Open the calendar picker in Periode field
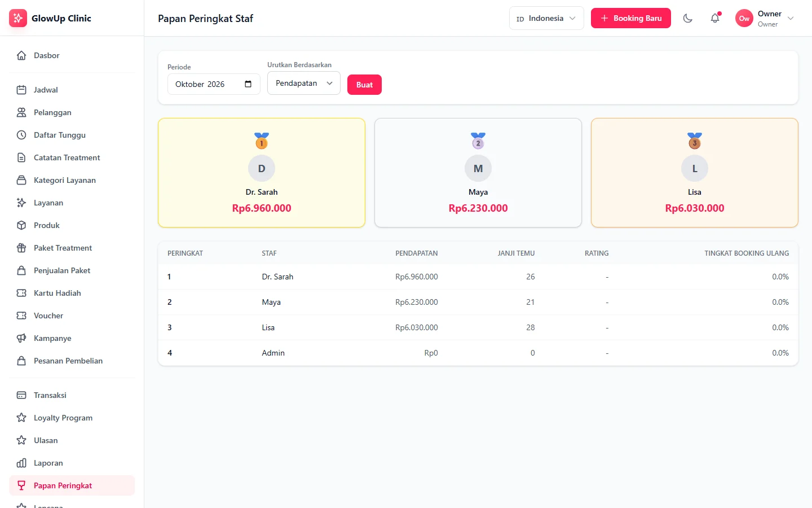This screenshot has width=812, height=508. click(248, 84)
